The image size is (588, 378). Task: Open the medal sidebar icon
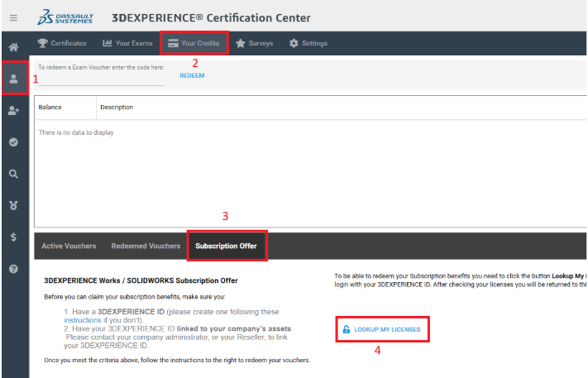click(x=13, y=205)
